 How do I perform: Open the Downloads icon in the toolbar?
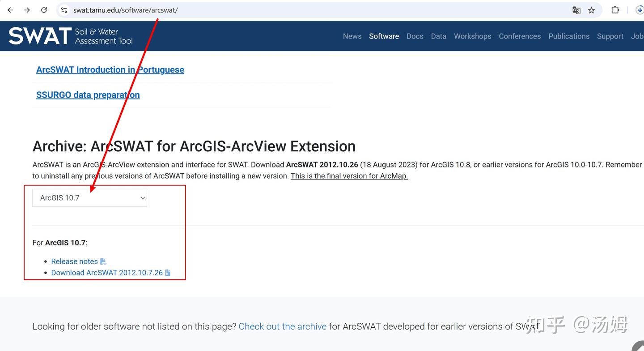(640, 10)
